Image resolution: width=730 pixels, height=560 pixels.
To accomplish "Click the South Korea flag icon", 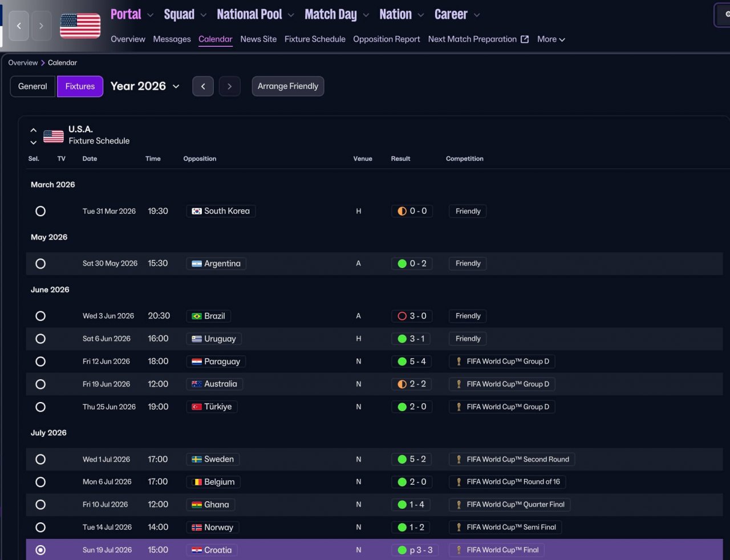I will click(x=197, y=212).
